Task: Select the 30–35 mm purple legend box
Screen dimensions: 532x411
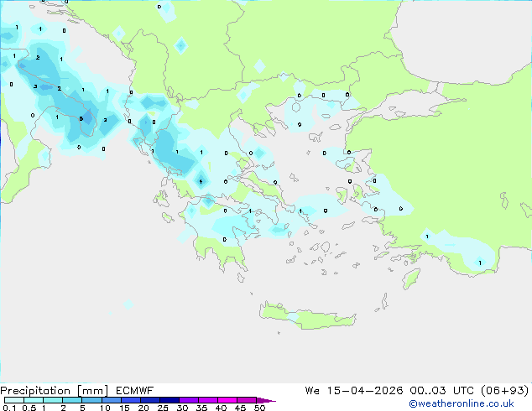Action: (189, 400)
